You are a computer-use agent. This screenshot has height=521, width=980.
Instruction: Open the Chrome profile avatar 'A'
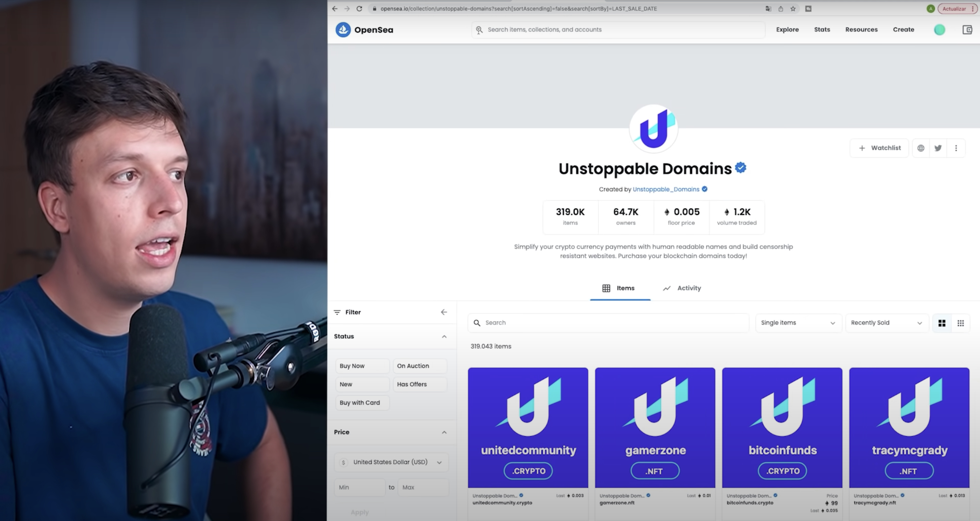931,9
